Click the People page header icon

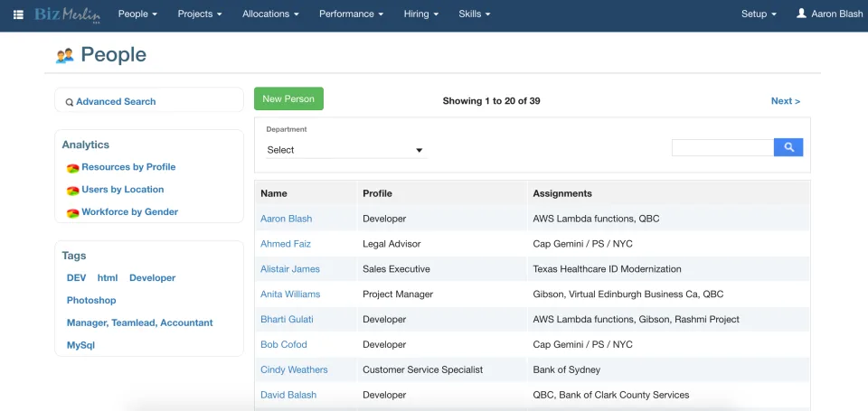(65, 55)
